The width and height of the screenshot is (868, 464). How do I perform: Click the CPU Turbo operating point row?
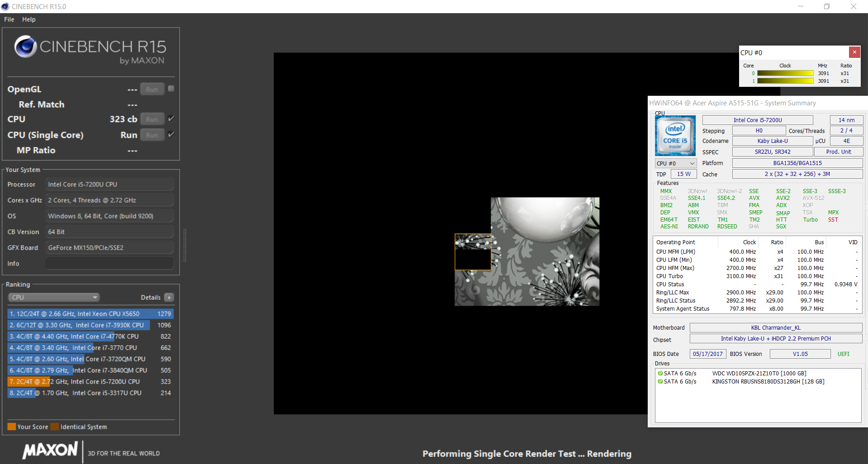click(x=757, y=276)
